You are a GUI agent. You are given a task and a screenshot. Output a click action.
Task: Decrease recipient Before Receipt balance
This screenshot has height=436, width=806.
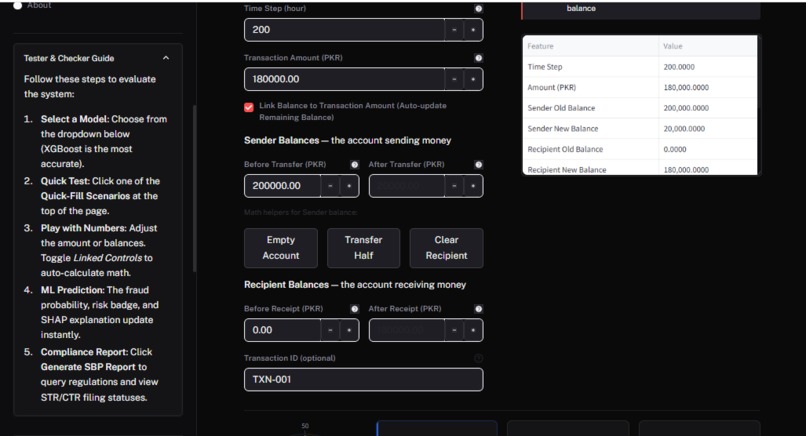(330, 330)
